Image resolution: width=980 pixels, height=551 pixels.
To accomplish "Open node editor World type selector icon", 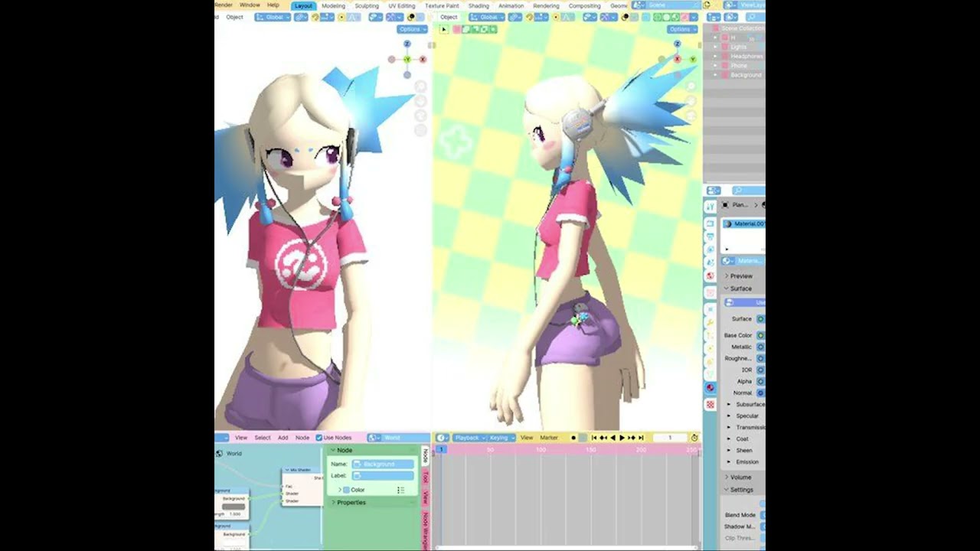I will (x=372, y=438).
